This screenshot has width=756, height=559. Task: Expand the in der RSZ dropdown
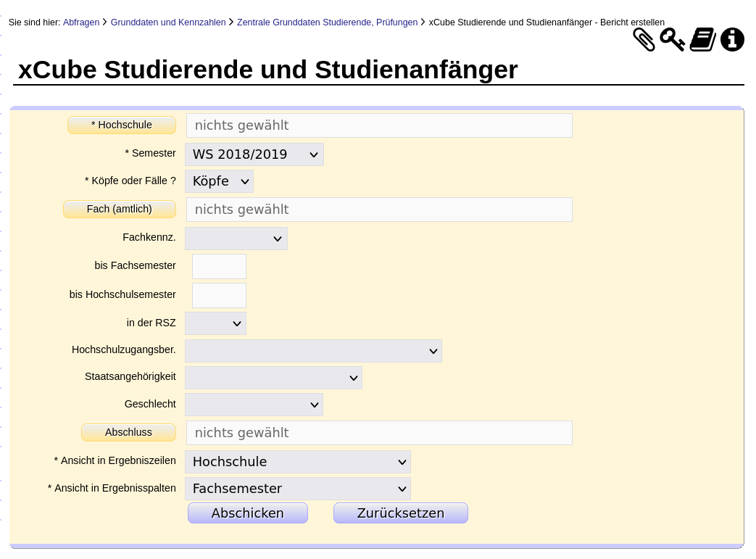pyautogui.click(x=215, y=323)
